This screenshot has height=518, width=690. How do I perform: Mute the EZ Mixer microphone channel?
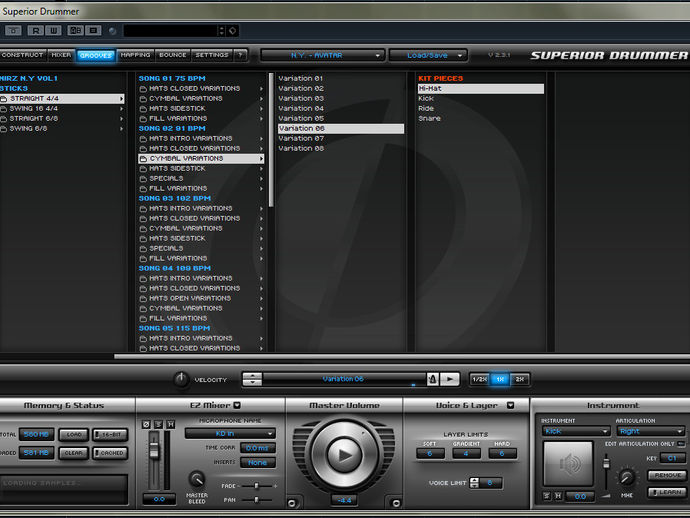click(x=171, y=424)
